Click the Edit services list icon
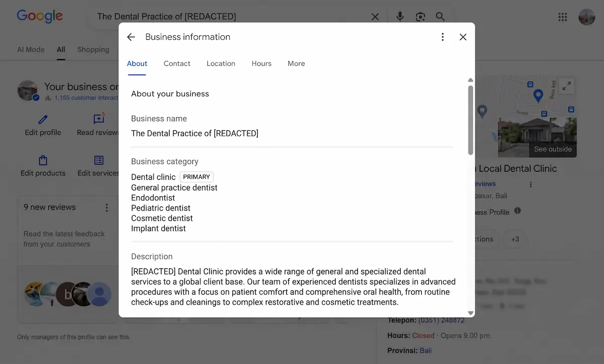 [x=99, y=161]
